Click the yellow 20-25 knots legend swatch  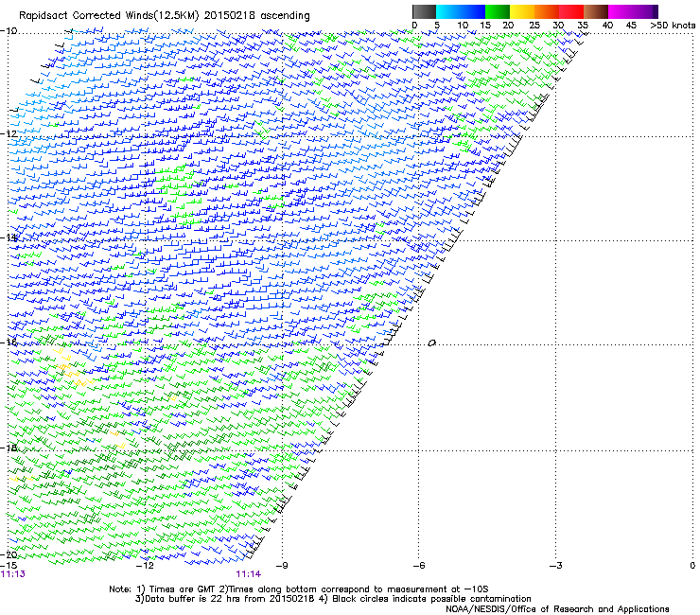click(522, 11)
